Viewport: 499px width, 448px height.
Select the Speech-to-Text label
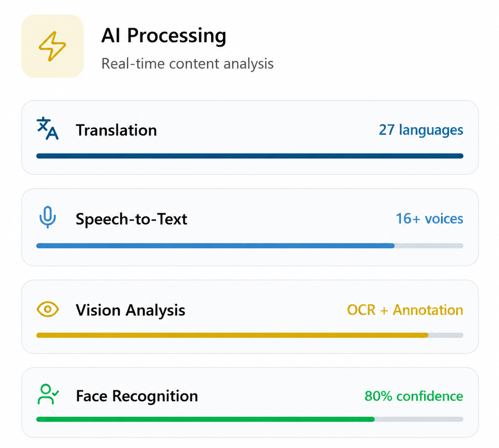point(132,219)
